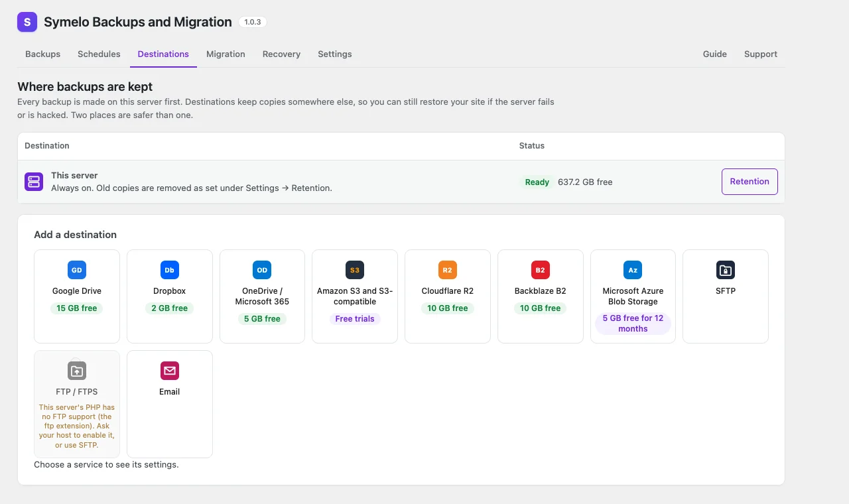Viewport: 849px width, 504px height.
Task: Choose the Backblaze B2 icon
Action: (x=541, y=270)
